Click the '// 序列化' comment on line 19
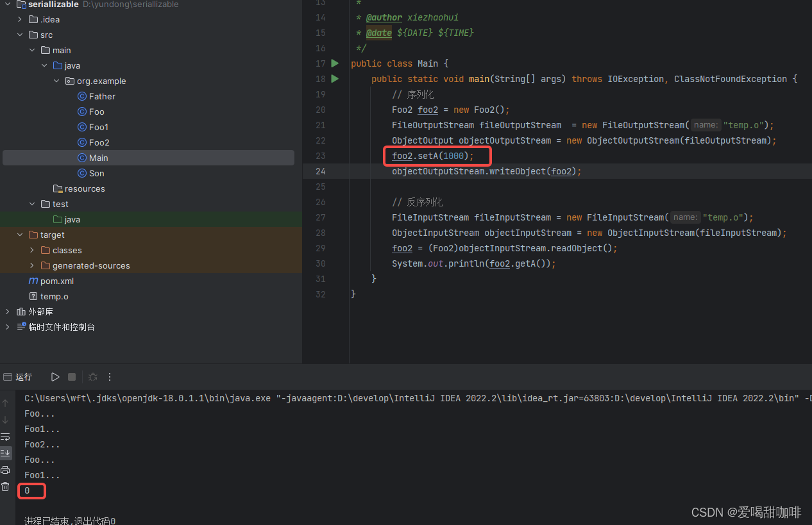The image size is (812, 525). click(413, 94)
